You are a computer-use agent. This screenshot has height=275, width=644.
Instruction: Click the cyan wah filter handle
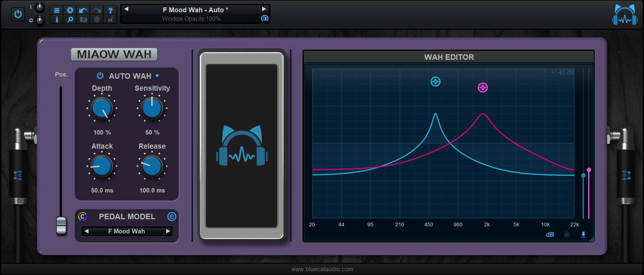coord(435,82)
